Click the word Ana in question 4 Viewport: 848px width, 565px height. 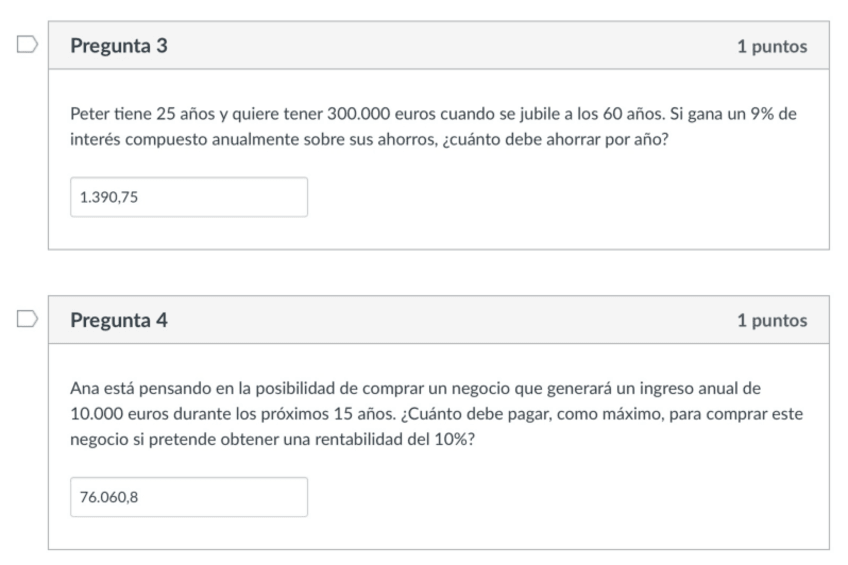(x=84, y=387)
